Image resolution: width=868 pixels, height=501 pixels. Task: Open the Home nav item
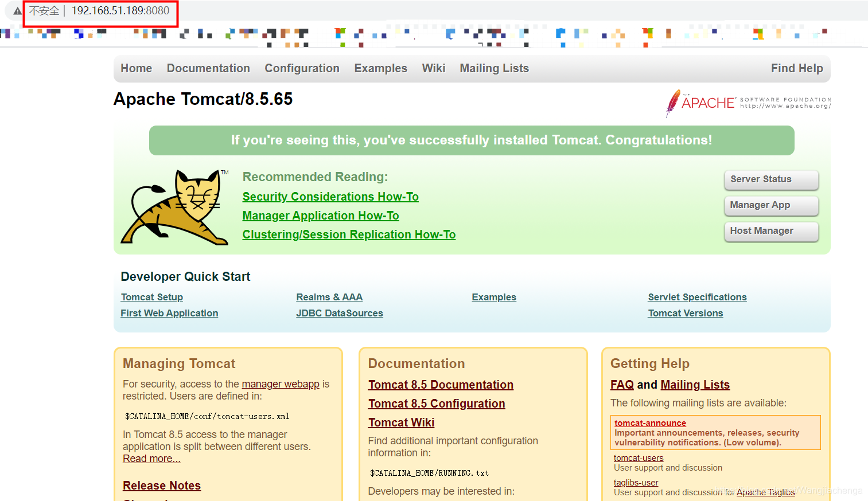pos(137,68)
